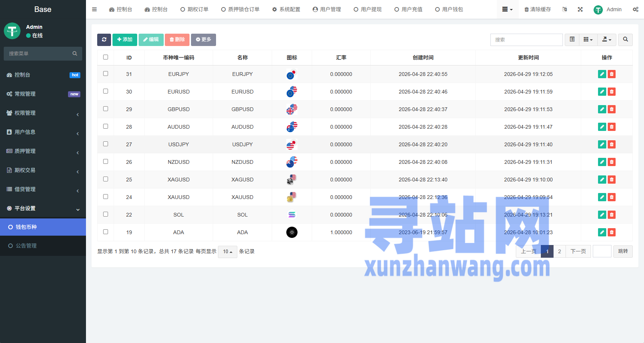
Task: Delete the USDJPY currency row
Action: click(611, 144)
